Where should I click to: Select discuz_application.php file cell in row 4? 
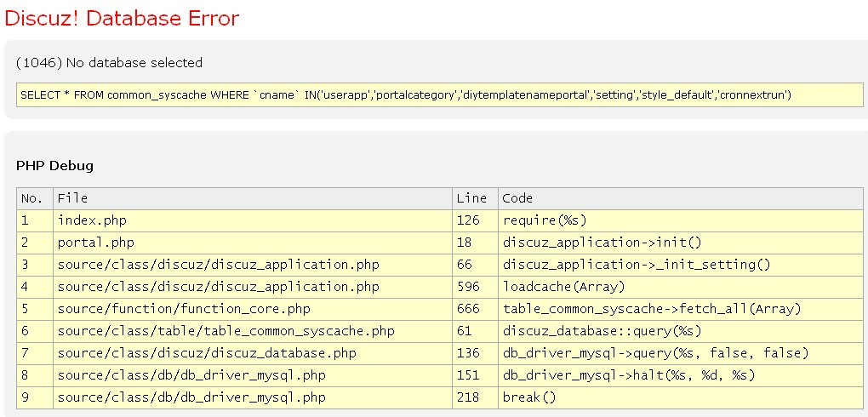[x=253, y=287]
